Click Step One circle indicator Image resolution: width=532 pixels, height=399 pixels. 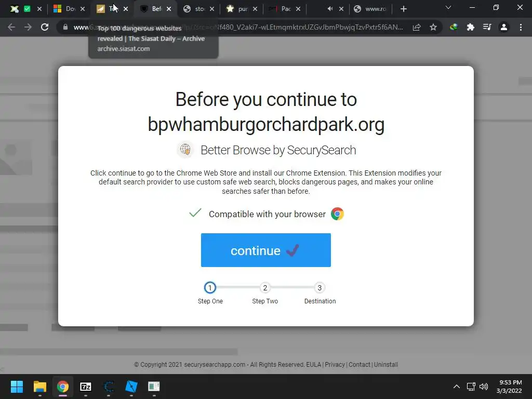210,288
